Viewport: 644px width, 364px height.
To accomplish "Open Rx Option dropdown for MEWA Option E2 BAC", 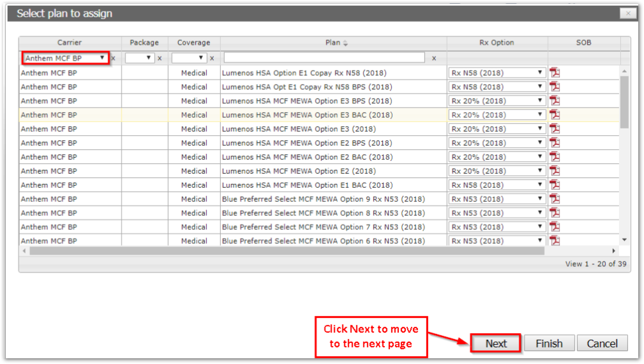I will point(497,156).
